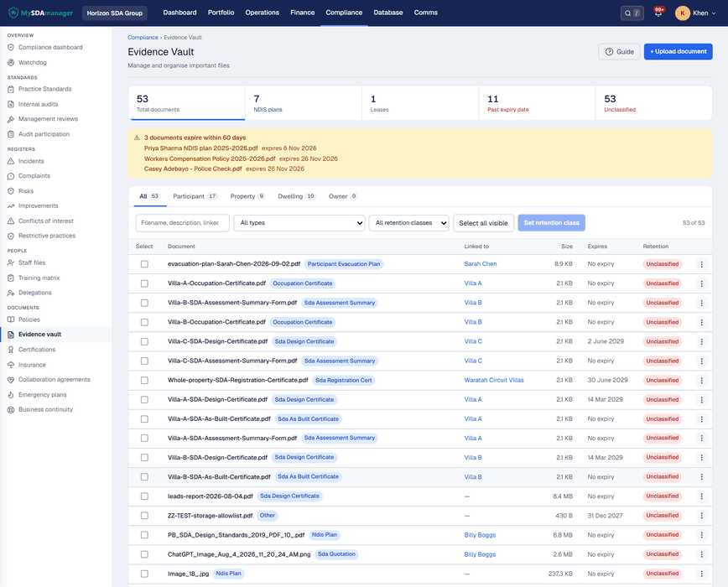Click the Complaints icon in sidebar
The width and height of the screenshot is (728, 587).
11,176
